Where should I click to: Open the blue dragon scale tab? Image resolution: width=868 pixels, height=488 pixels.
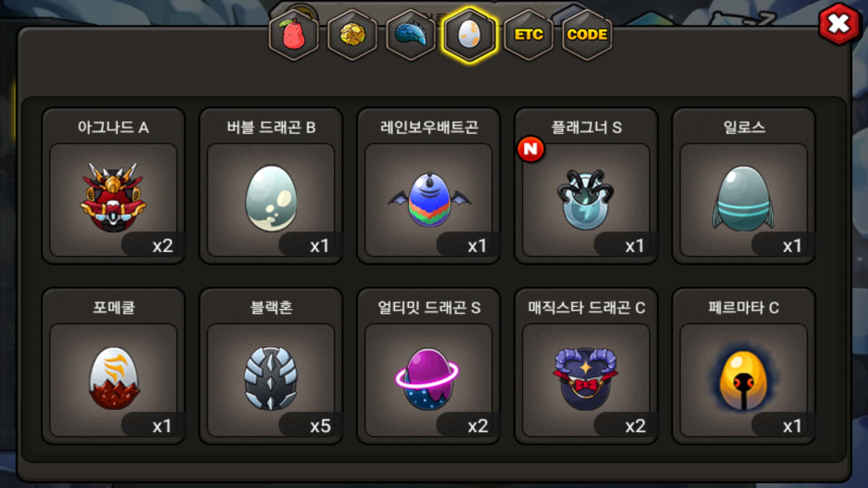pos(411,35)
